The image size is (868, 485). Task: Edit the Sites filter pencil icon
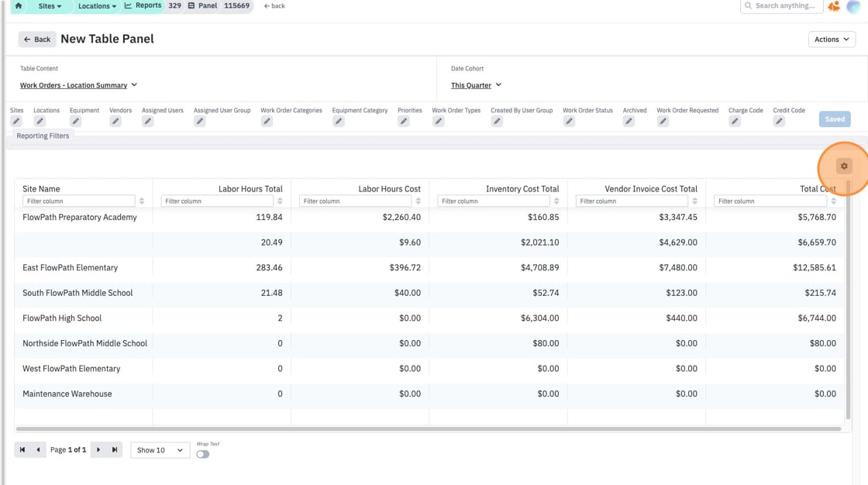pos(16,121)
